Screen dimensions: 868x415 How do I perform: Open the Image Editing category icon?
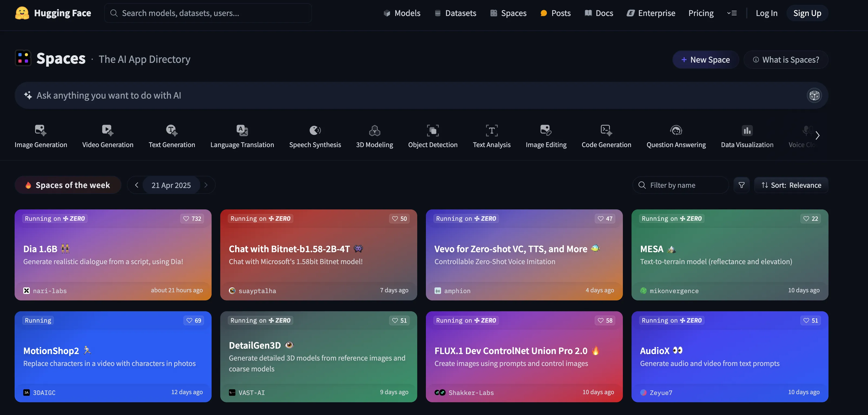[546, 130]
